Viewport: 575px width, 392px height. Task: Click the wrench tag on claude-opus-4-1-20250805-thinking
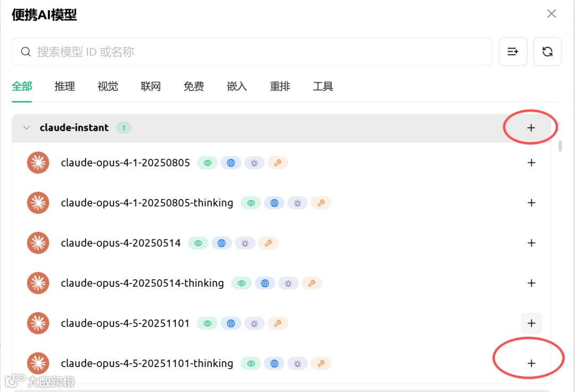(x=321, y=203)
